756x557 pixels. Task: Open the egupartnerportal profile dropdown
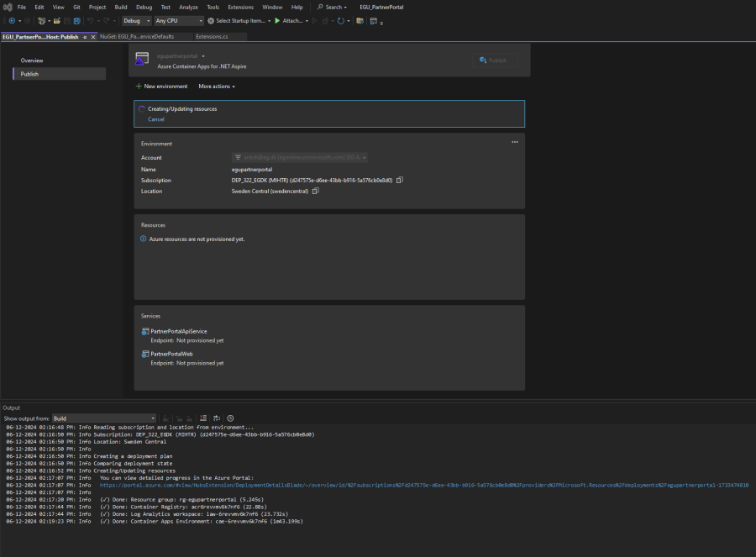point(203,56)
